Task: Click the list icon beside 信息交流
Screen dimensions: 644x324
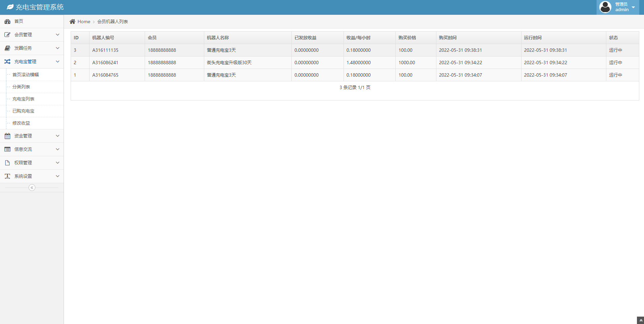Action: click(7, 149)
